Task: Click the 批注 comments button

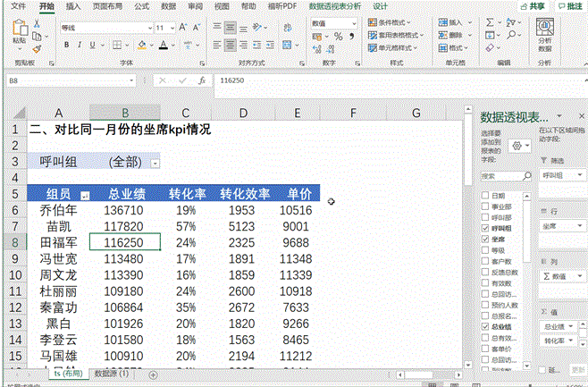Action: pyautogui.click(x=569, y=6)
